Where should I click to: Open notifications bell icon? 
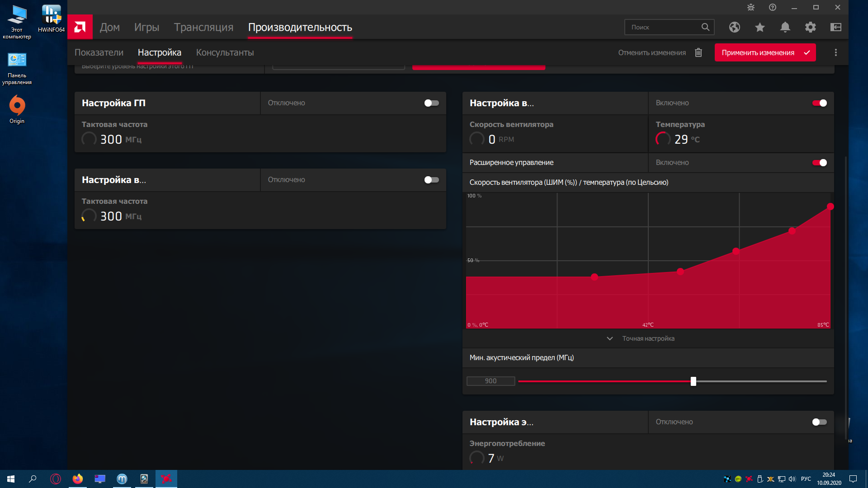coord(785,27)
